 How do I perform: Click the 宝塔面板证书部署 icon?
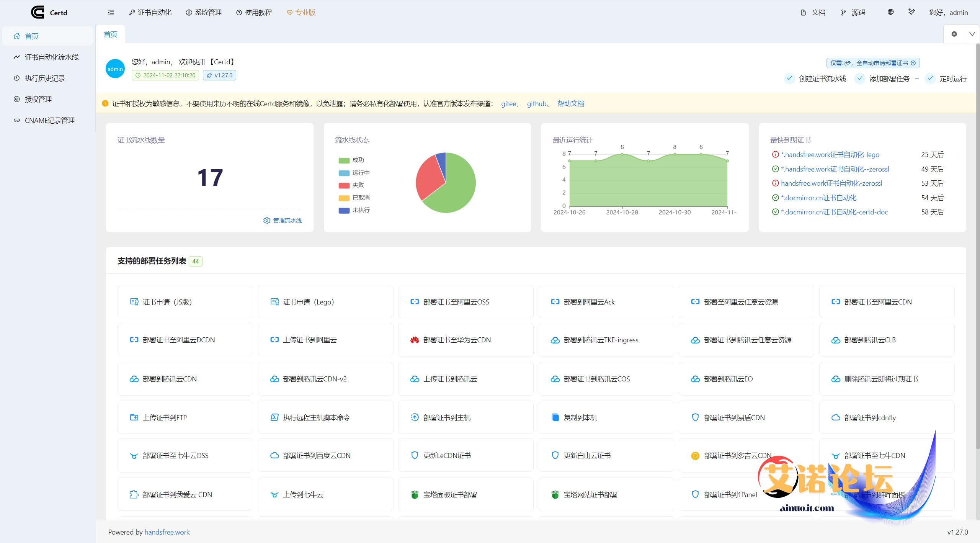pyautogui.click(x=415, y=495)
